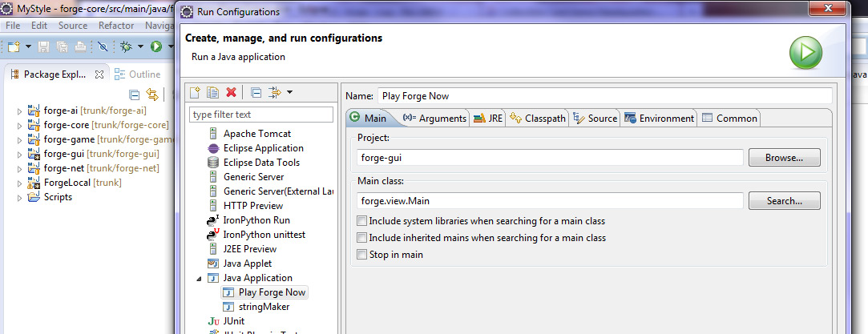Image resolution: width=868 pixels, height=334 pixels.
Task: Click Browse button for project
Action: coord(785,158)
